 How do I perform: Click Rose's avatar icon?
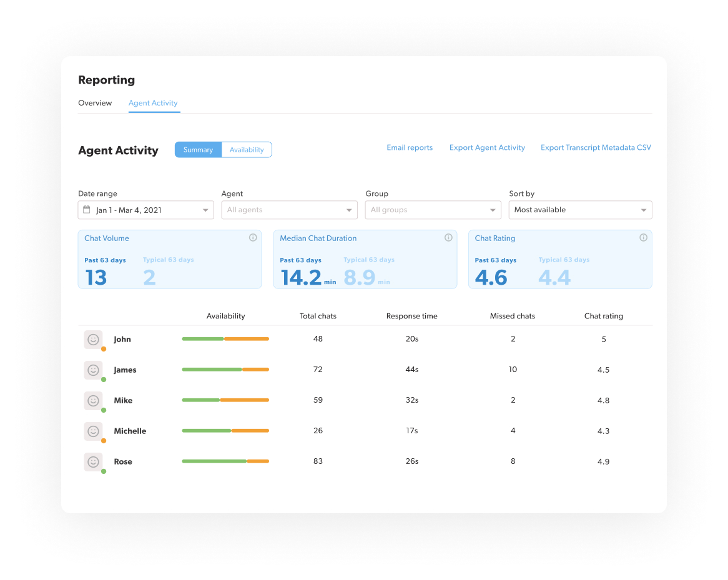[x=94, y=462]
